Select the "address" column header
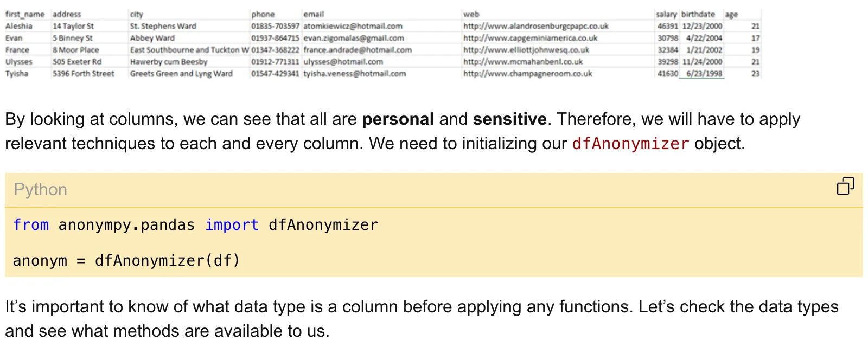The width and height of the screenshot is (868, 347). [x=67, y=14]
